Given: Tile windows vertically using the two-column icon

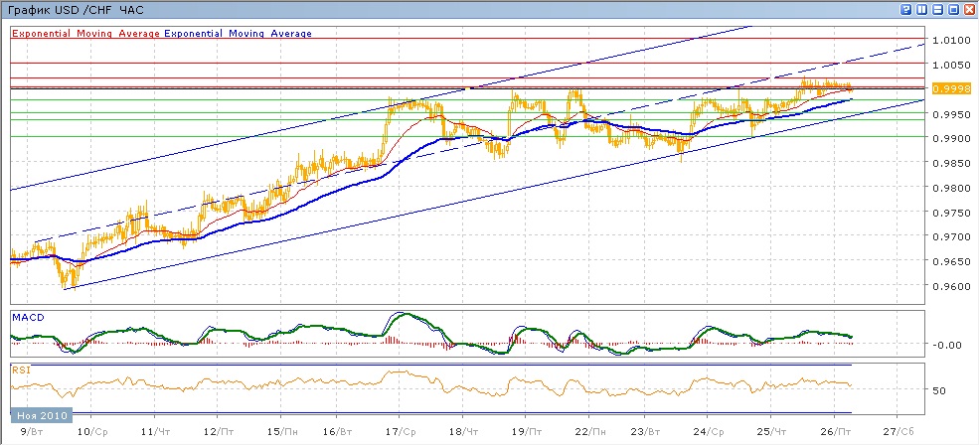Looking at the screenshot, I should pyautogui.click(x=922, y=10).
